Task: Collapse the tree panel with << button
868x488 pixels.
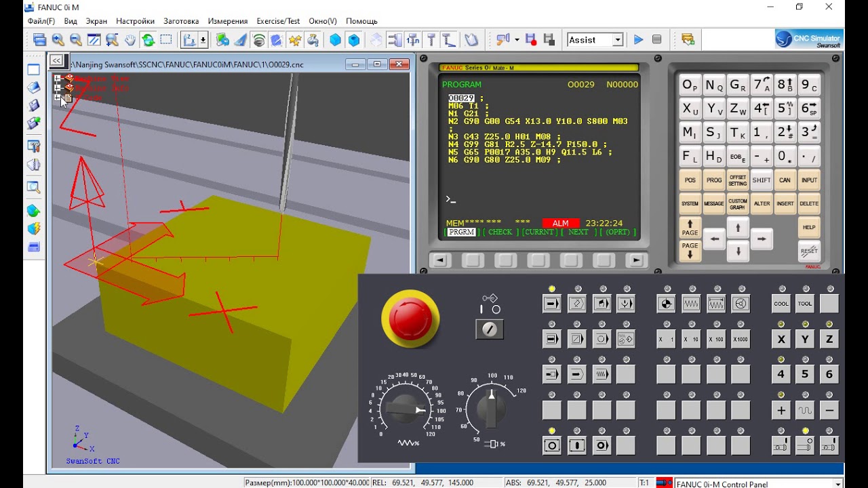Action: (56, 60)
